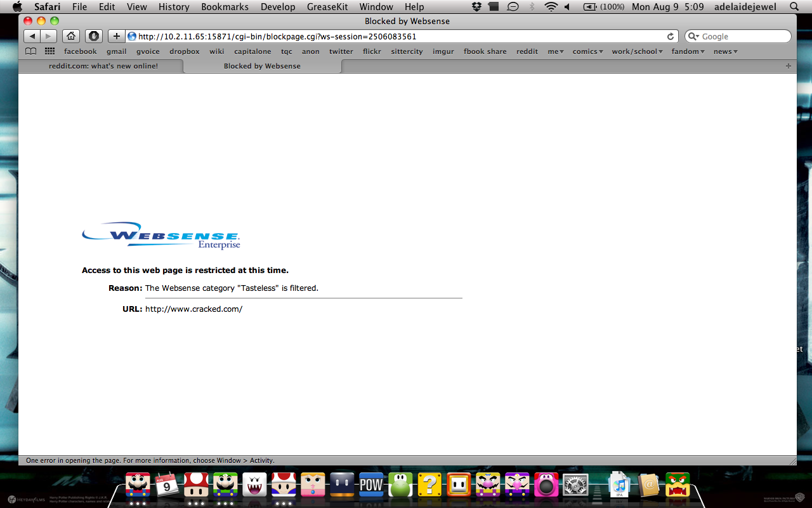This screenshot has height=508, width=812.
Task: Click the Dropbox menu bar icon
Action: tap(477, 6)
